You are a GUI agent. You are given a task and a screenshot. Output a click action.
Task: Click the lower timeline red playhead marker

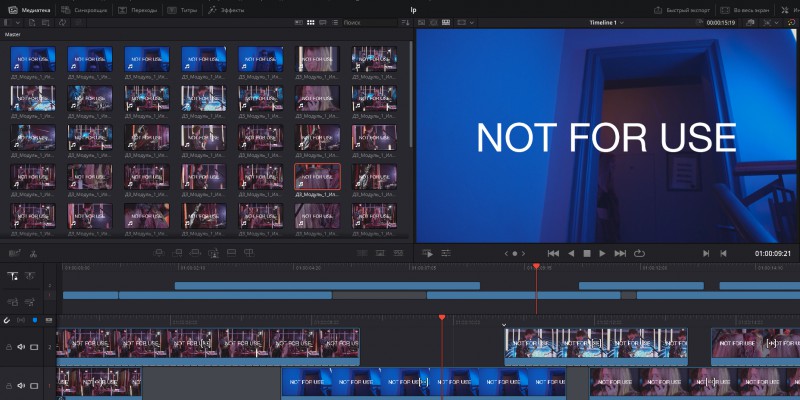point(442,317)
